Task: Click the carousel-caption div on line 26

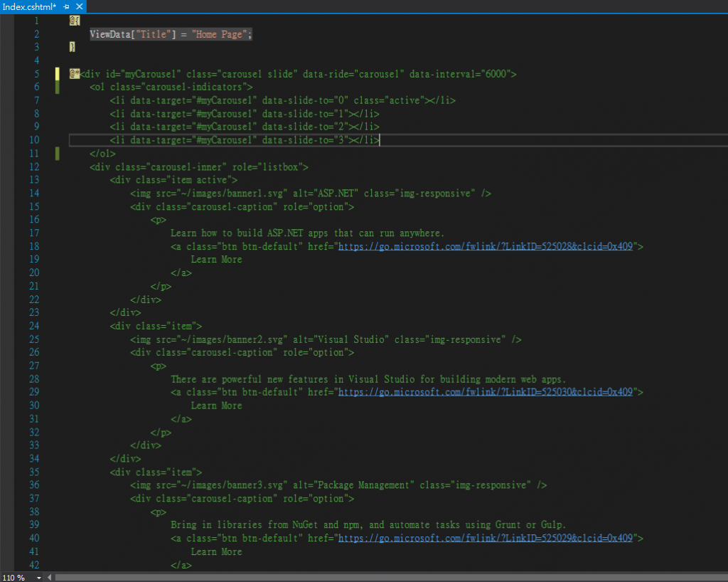Action: [x=242, y=353]
